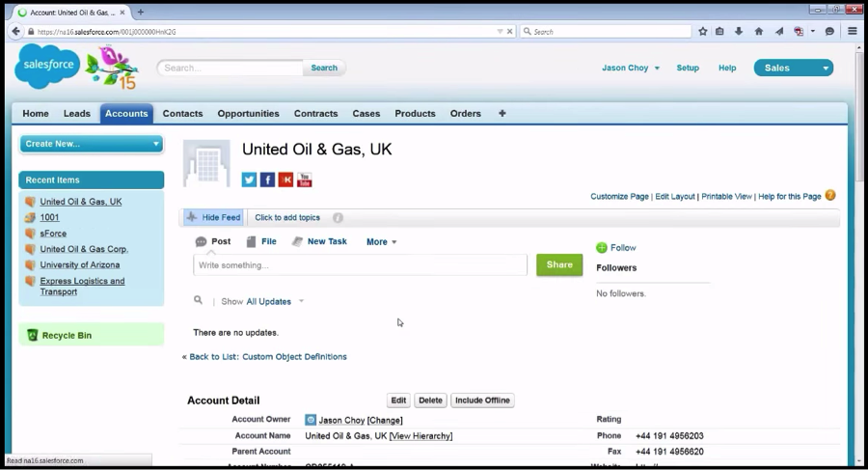Go to the Home tab
Viewport: 868px width, 470px height.
tap(36, 113)
